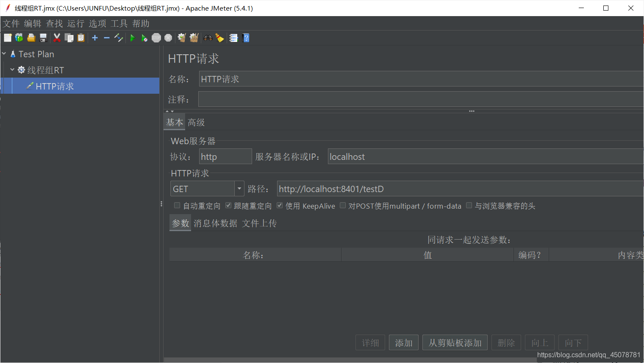644x363 pixels.
Task: Click the 名称 input field
Action: pos(421,79)
